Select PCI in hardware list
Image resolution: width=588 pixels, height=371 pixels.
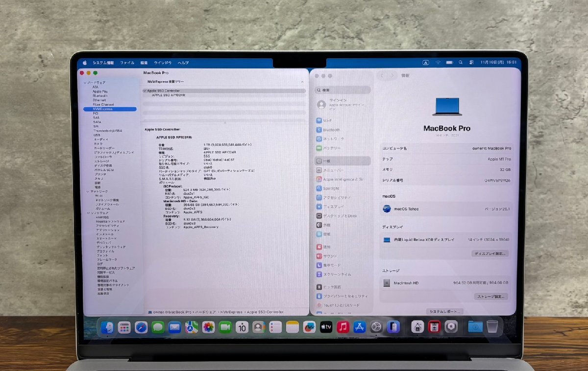click(96, 113)
